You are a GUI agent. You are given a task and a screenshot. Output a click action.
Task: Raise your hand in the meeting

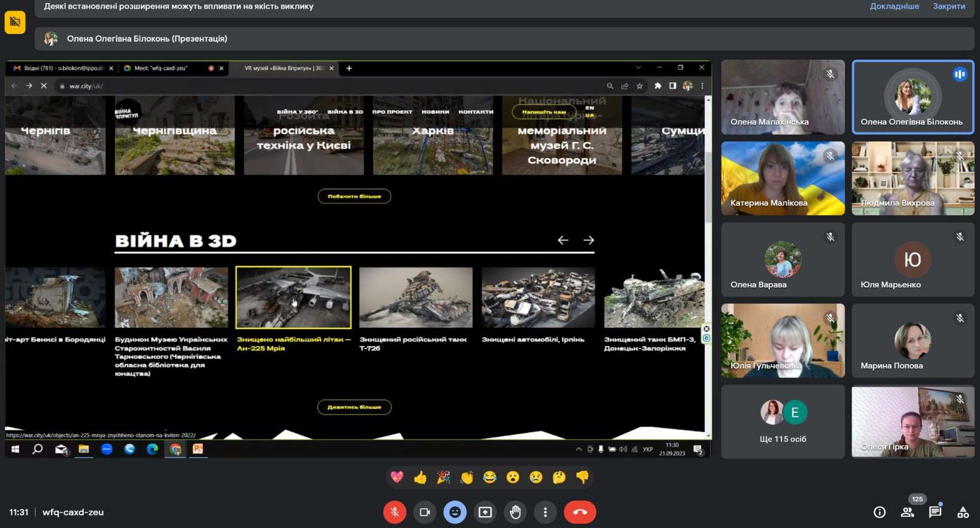click(x=515, y=512)
